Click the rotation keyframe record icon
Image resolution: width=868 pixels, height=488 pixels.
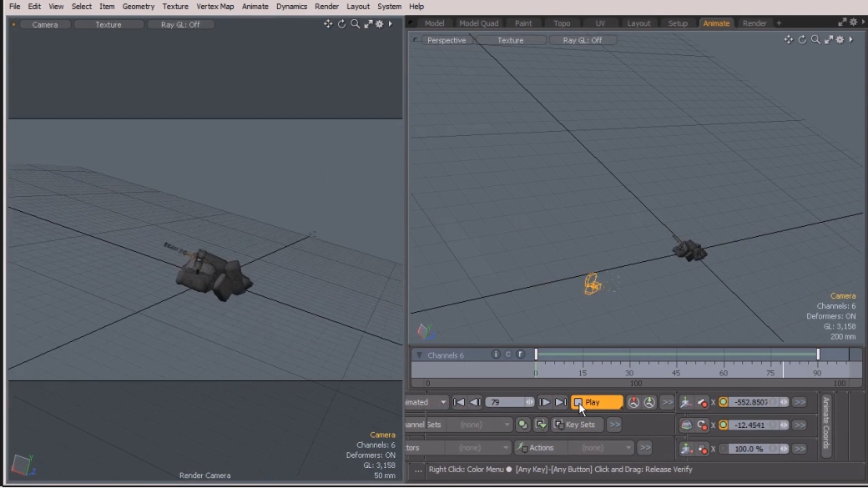[702, 425]
